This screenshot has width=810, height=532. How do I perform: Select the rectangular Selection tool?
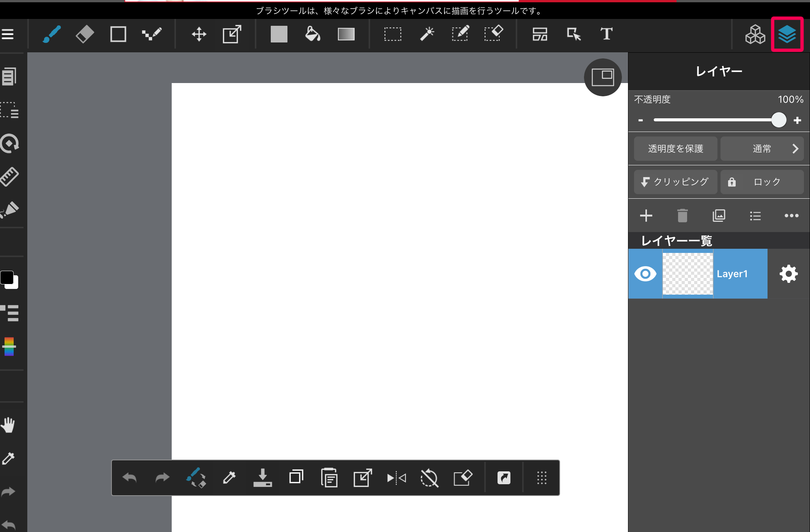pyautogui.click(x=393, y=34)
